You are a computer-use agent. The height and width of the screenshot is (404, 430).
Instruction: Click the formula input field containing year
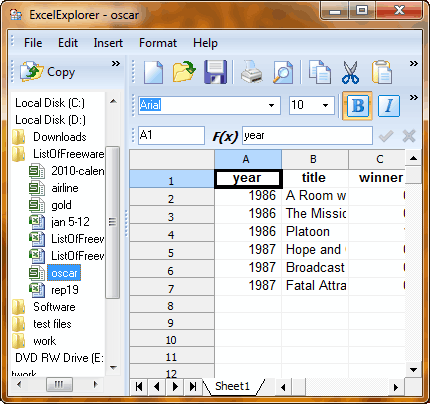coord(307,135)
